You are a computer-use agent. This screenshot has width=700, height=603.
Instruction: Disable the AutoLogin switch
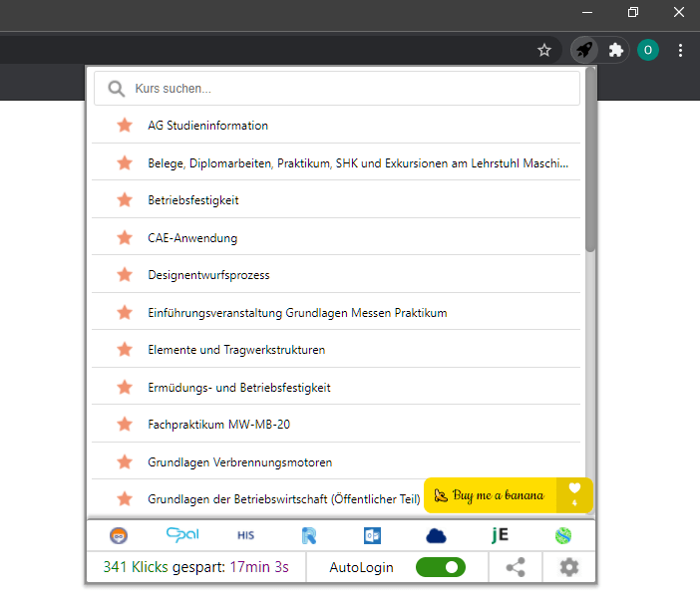(x=440, y=567)
